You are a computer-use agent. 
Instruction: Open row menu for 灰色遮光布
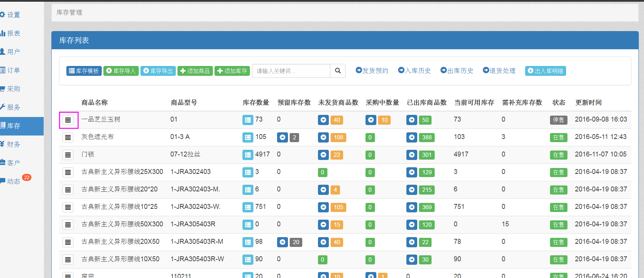pyautogui.click(x=68, y=138)
